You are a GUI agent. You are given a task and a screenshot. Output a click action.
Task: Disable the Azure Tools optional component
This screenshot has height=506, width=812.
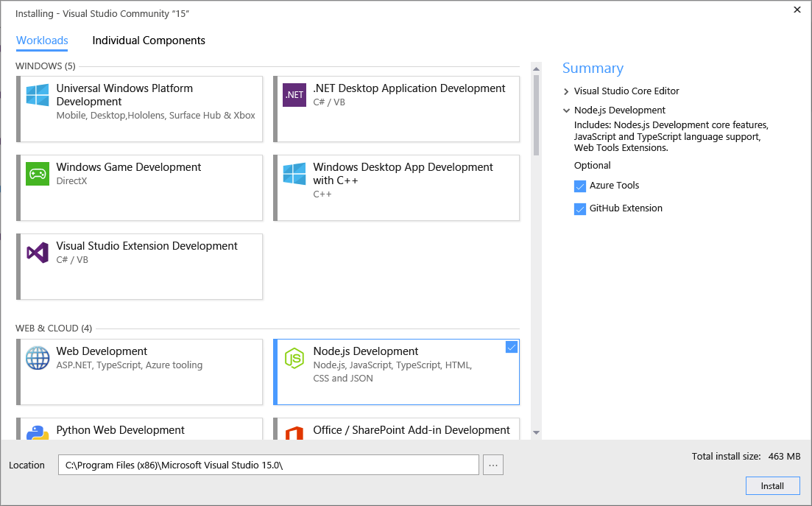580,186
